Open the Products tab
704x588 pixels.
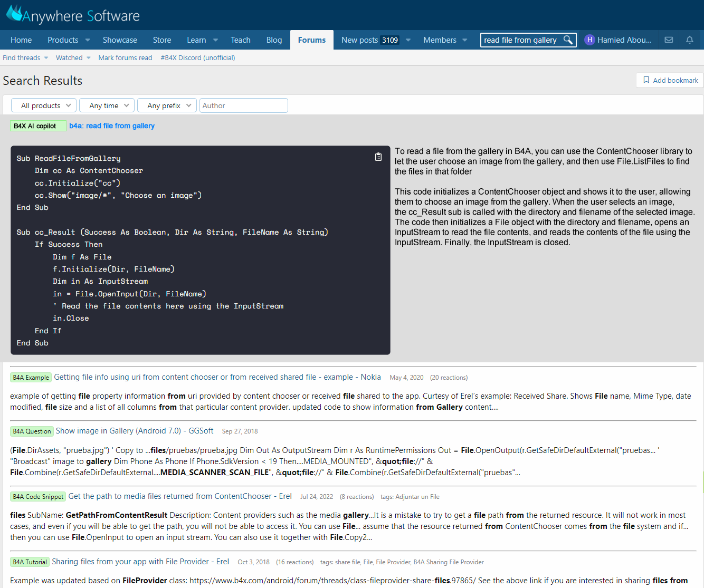pyautogui.click(x=63, y=40)
